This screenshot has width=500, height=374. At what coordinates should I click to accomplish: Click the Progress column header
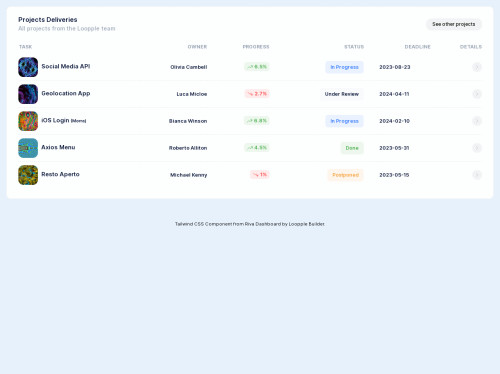pyautogui.click(x=256, y=47)
